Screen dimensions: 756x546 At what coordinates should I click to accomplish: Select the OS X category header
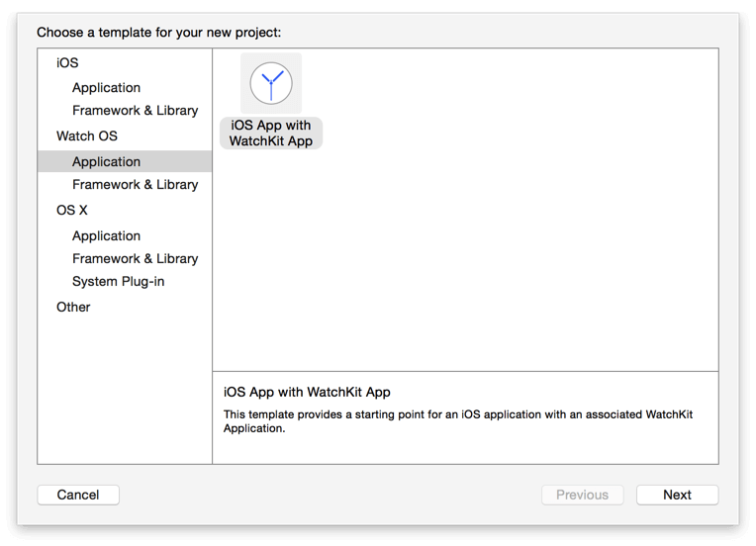click(x=72, y=210)
